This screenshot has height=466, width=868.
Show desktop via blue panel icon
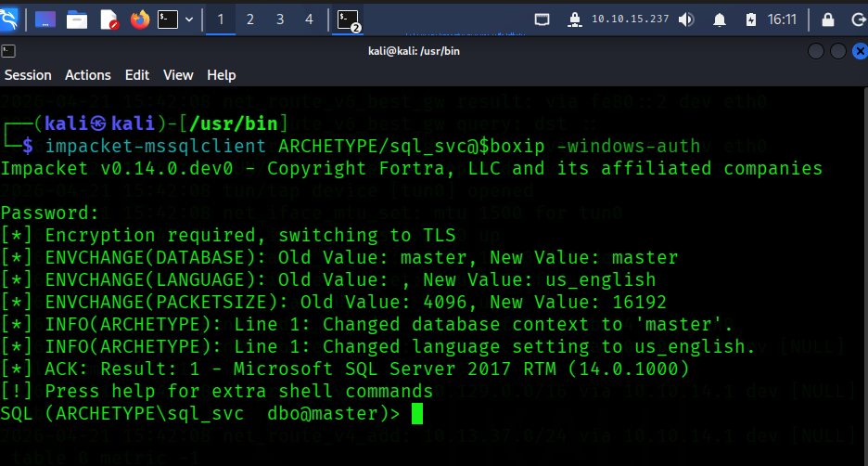45,19
